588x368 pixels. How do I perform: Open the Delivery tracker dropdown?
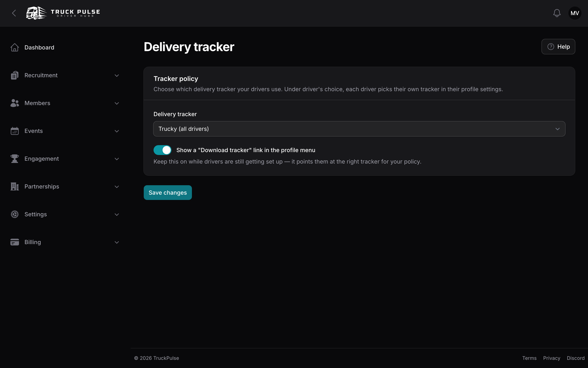tap(359, 129)
